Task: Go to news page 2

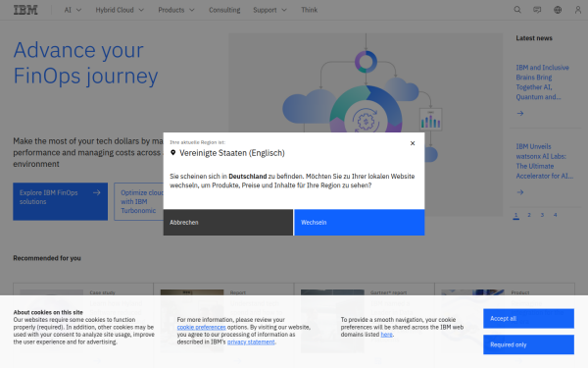Action: coord(529,215)
